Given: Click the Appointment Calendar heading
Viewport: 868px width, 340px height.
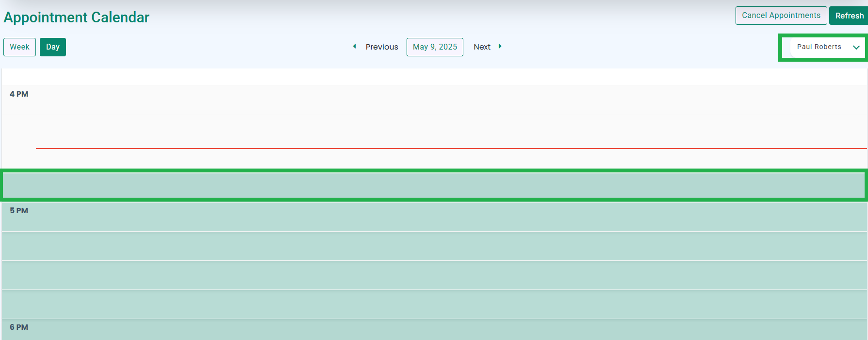Looking at the screenshot, I should tap(77, 17).
